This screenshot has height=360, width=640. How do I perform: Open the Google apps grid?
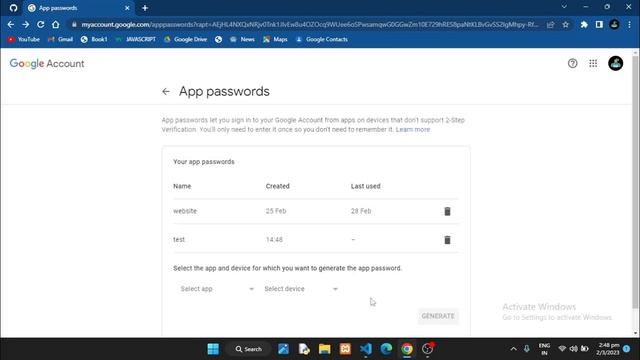[x=593, y=63]
